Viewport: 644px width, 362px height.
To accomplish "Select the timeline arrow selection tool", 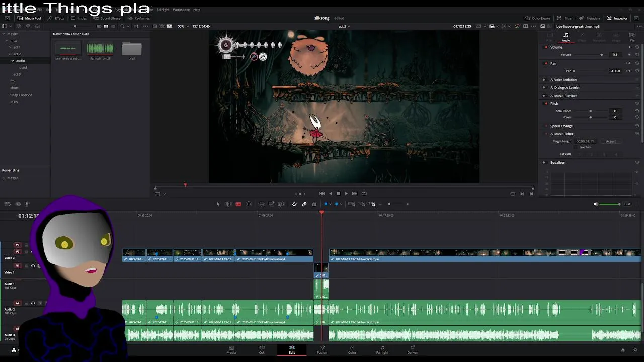I will [x=218, y=204].
